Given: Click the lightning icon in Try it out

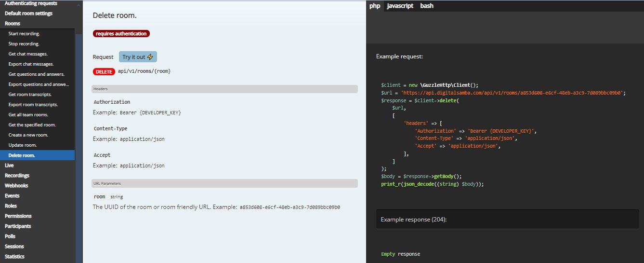Looking at the screenshot, I should click(x=150, y=57).
